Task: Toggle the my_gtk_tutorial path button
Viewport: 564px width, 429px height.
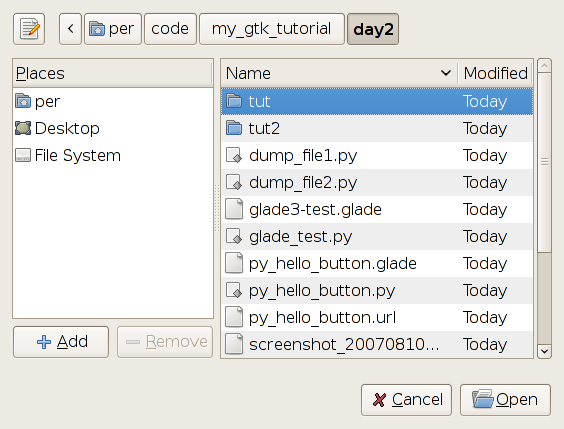Action: [x=272, y=29]
